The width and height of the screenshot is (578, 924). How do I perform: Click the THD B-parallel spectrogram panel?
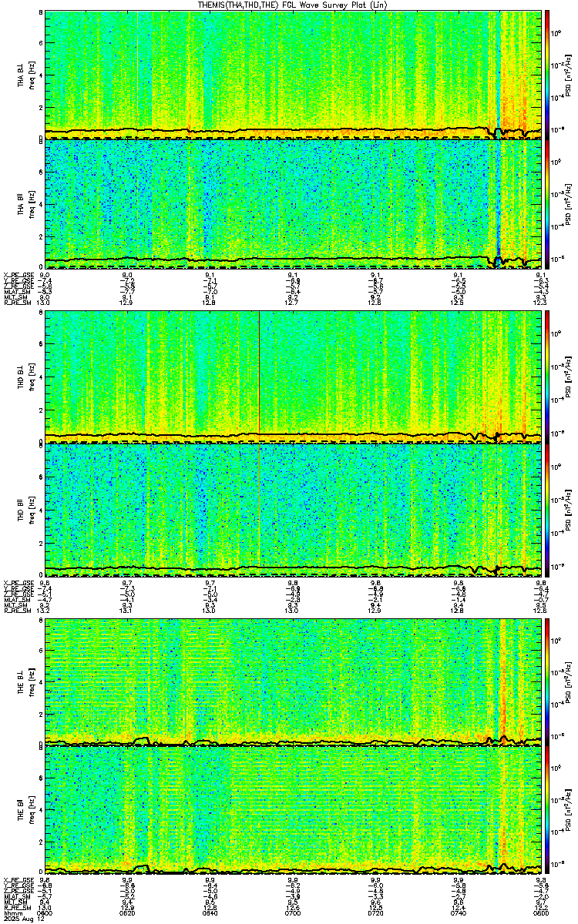[x=294, y=510]
